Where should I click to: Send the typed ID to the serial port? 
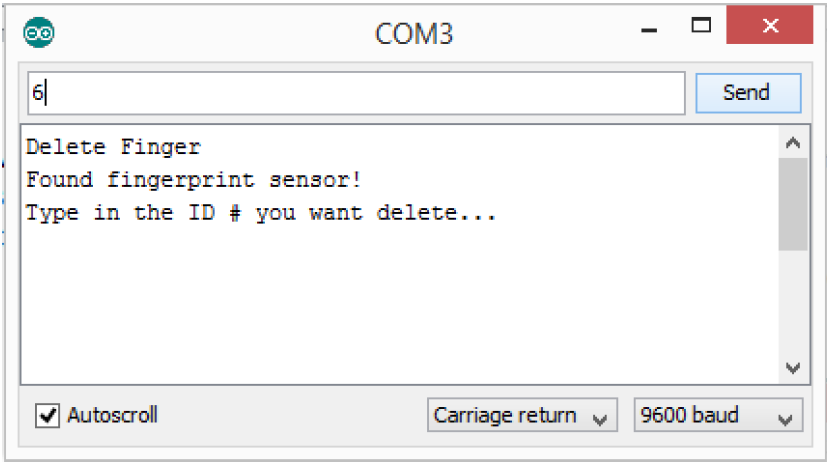pyautogui.click(x=748, y=93)
